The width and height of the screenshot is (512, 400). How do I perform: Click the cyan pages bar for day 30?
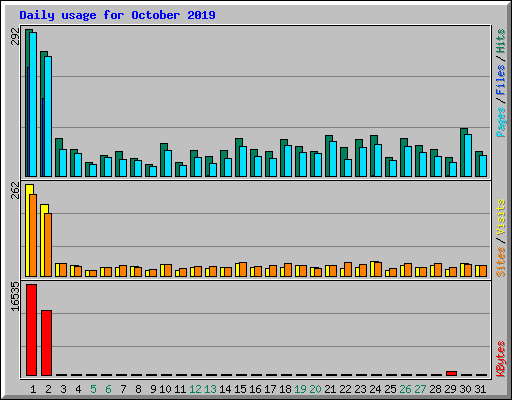click(x=468, y=155)
